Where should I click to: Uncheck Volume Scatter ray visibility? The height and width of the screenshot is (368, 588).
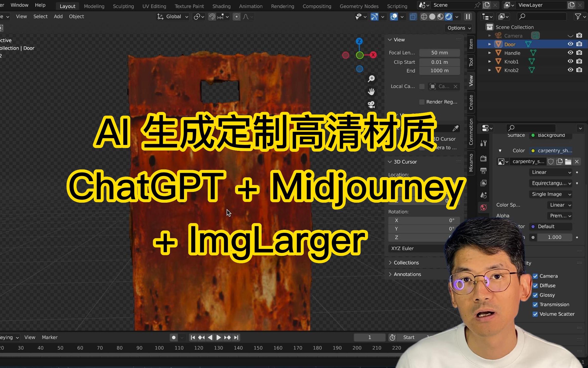click(x=535, y=314)
